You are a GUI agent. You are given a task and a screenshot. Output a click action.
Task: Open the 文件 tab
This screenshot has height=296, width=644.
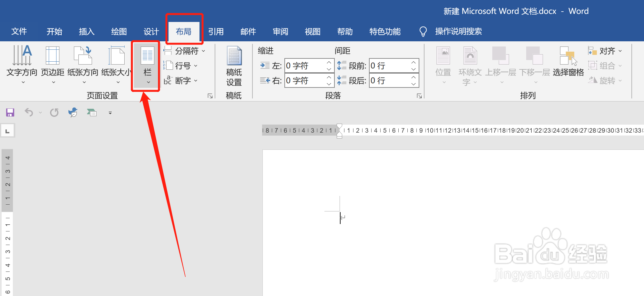click(x=19, y=32)
